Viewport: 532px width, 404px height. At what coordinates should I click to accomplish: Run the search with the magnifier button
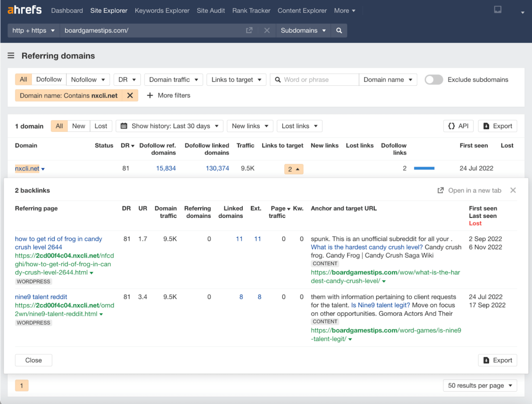[339, 30]
